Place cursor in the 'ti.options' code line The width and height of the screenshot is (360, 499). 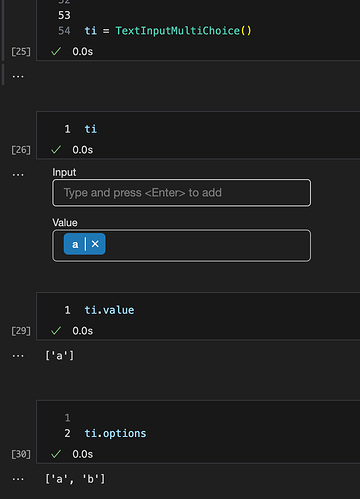(x=115, y=433)
